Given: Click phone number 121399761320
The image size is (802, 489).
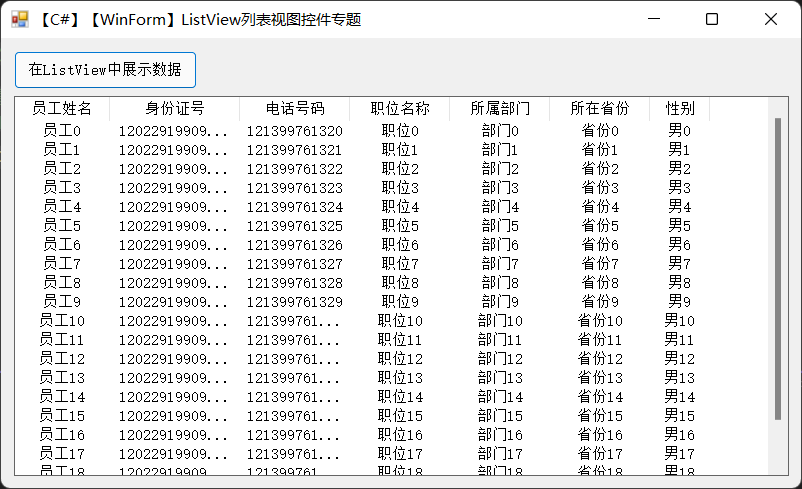Looking at the screenshot, I should tap(295, 131).
